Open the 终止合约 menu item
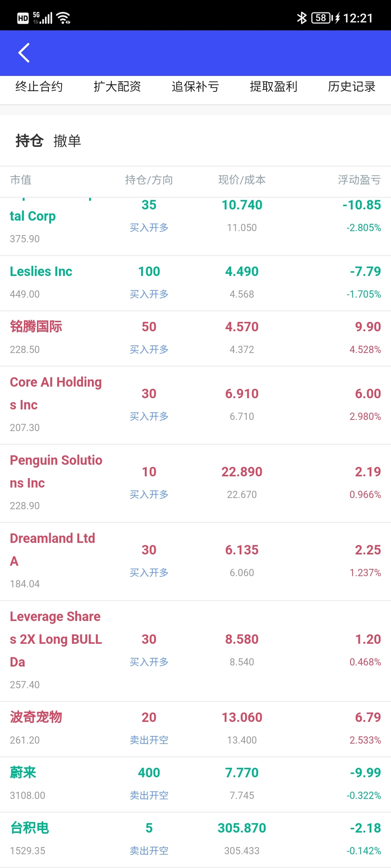The height and width of the screenshot is (868, 391). 39,87
